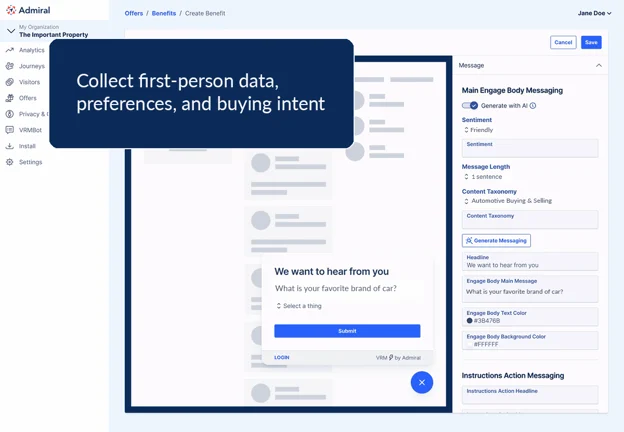The width and height of the screenshot is (624, 432).
Task: Click 'We want to hear from you' preview headline
Action: [332, 272]
